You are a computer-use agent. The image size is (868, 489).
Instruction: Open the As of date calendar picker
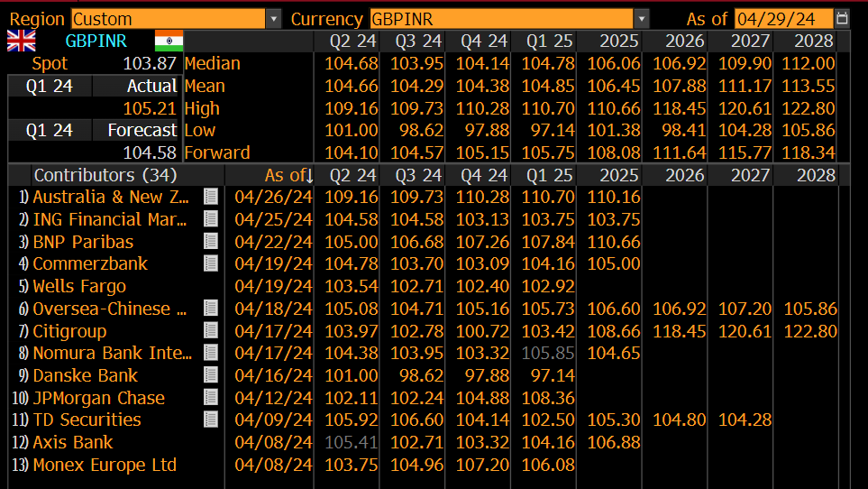pos(842,18)
